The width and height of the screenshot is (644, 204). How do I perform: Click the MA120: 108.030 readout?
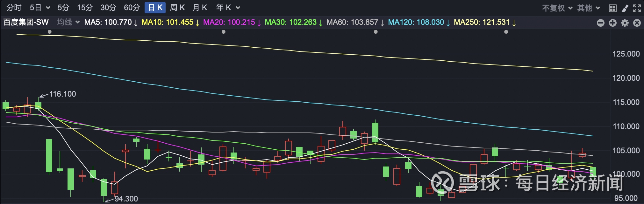(x=419, y=22)
